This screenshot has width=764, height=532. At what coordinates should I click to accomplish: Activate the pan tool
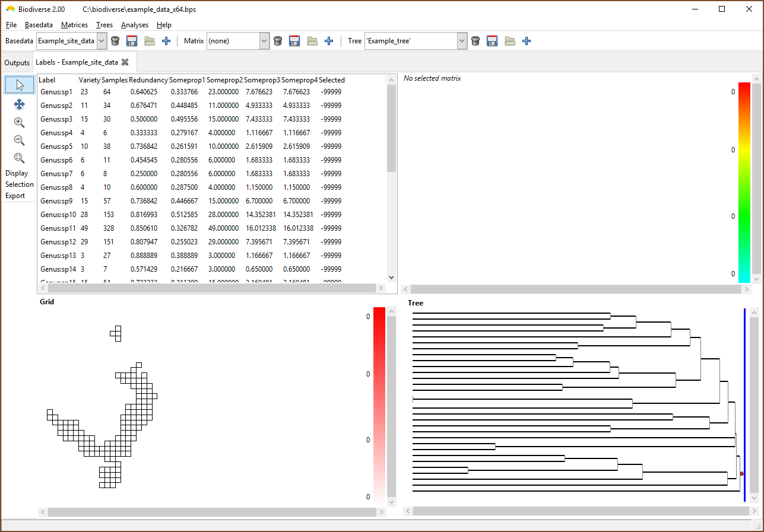point(18,104)
